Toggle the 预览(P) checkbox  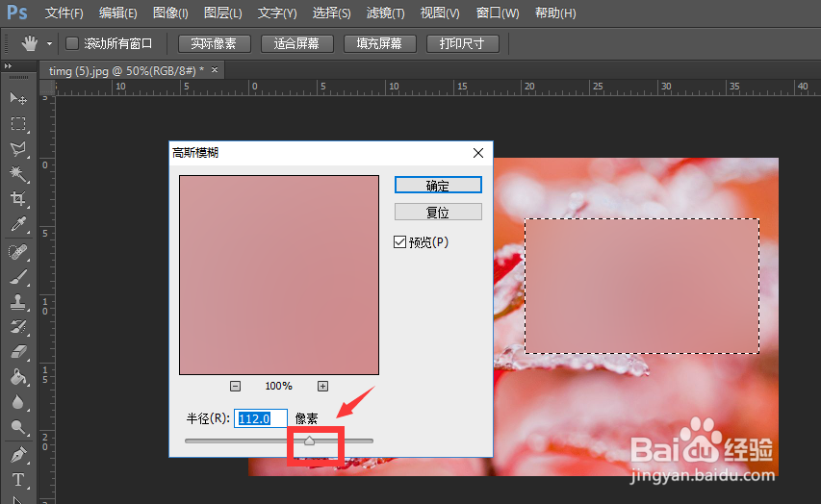pyautogui.click(x=399, y=241)
